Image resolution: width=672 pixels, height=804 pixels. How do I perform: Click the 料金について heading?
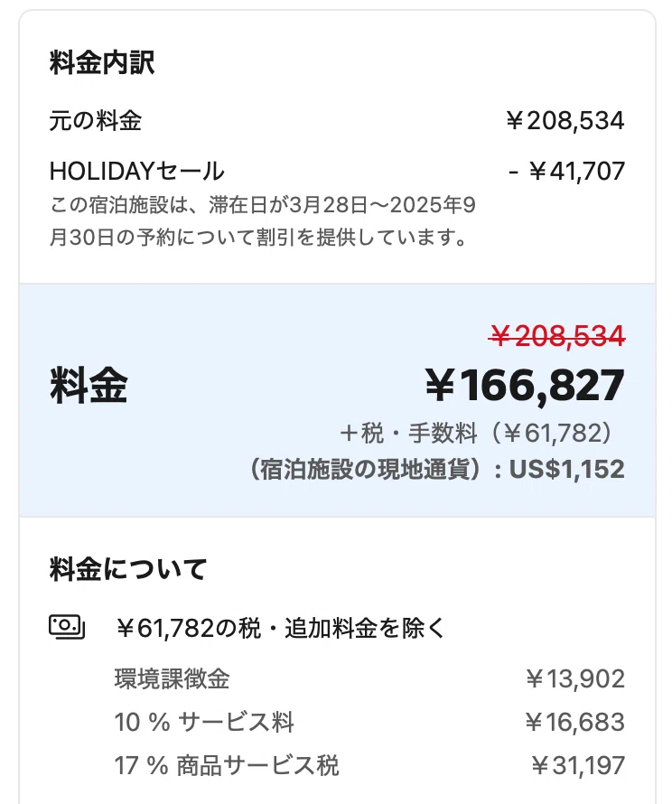[x=128, y=569]
